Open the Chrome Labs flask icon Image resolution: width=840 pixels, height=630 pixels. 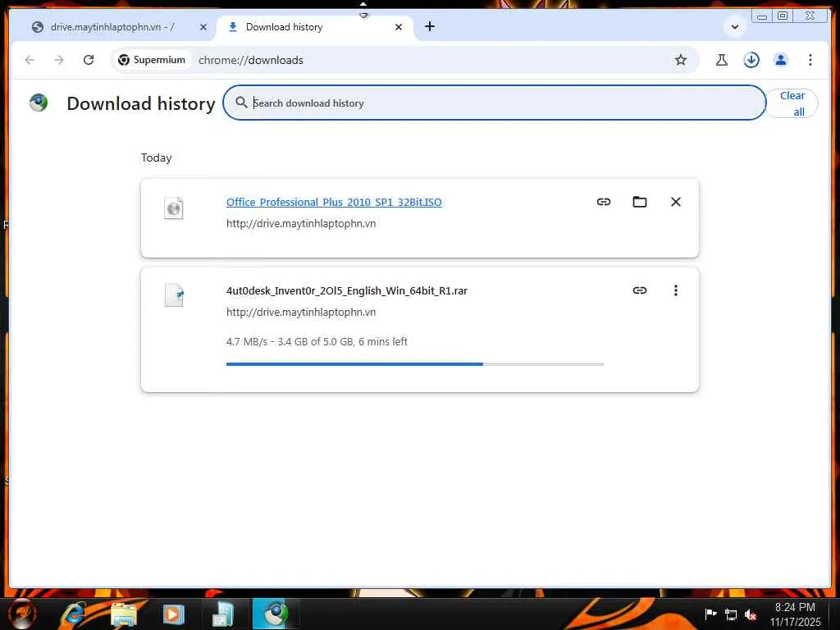(722, 60)
